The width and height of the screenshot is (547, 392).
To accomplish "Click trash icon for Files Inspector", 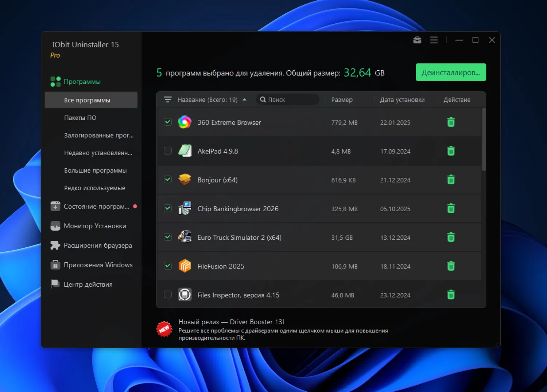I will [x=451, y=295].
